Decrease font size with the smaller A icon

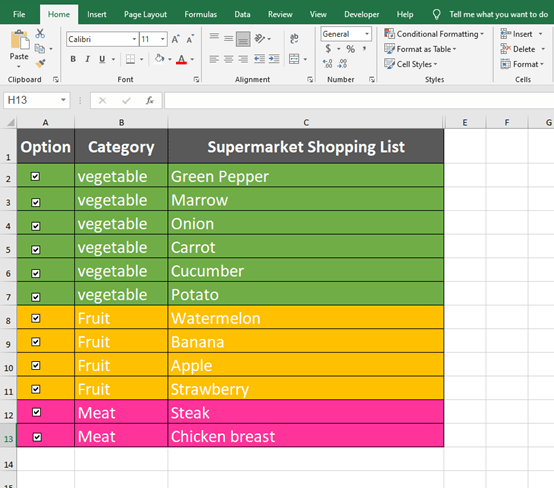pyautogui.click(x=190, y=39)
